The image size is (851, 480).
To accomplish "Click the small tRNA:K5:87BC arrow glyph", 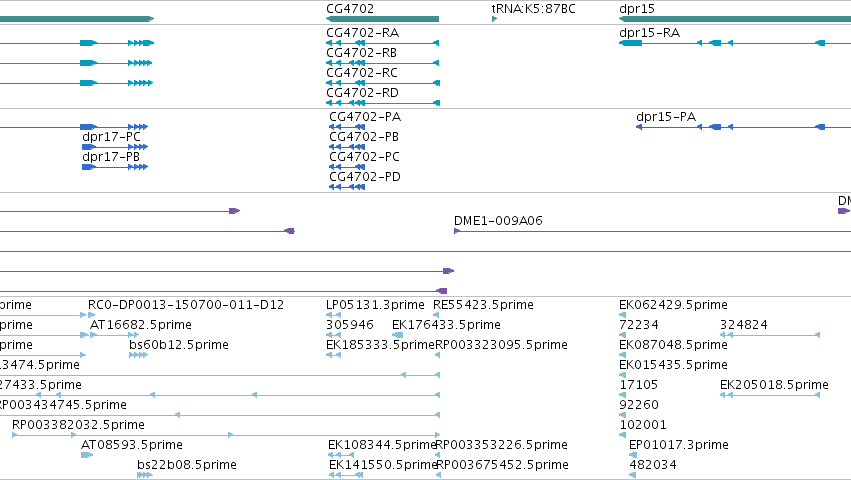I will 494,19.
